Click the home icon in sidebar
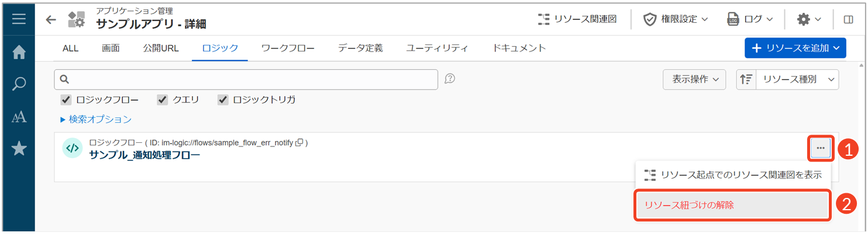Viewport: 868px width, 236px height. 19,53
